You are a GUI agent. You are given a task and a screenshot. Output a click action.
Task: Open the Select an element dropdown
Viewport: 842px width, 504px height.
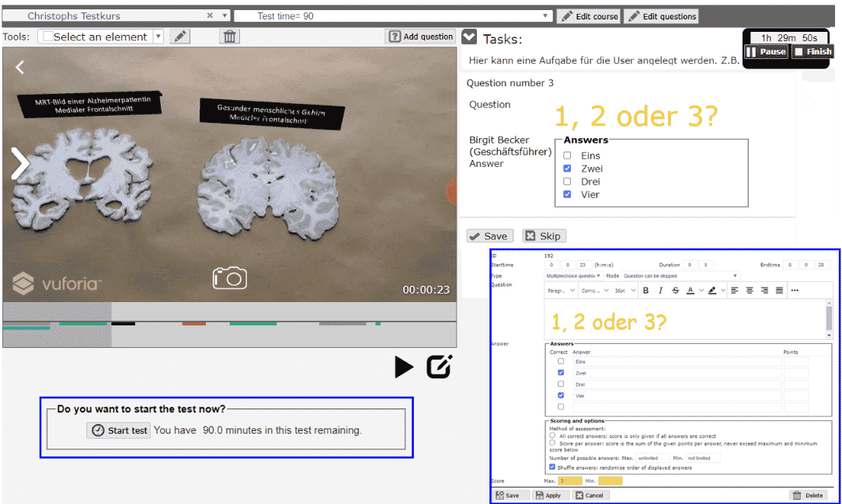pyautogui.click(x=102, y=36)
